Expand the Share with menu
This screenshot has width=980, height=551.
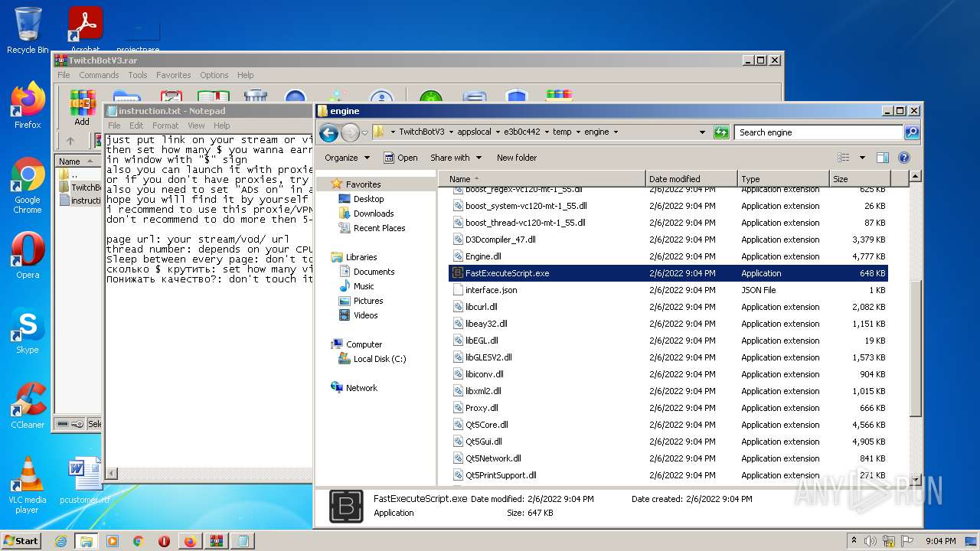(x=456, y=158)
